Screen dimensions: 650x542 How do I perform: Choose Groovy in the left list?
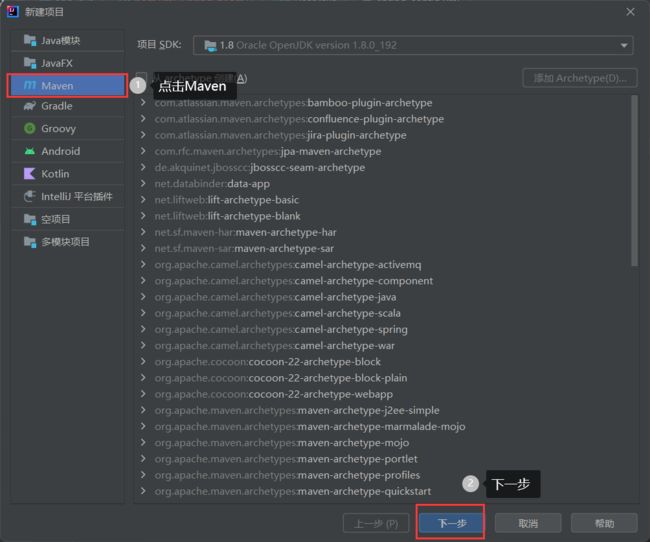pos(67,129)
